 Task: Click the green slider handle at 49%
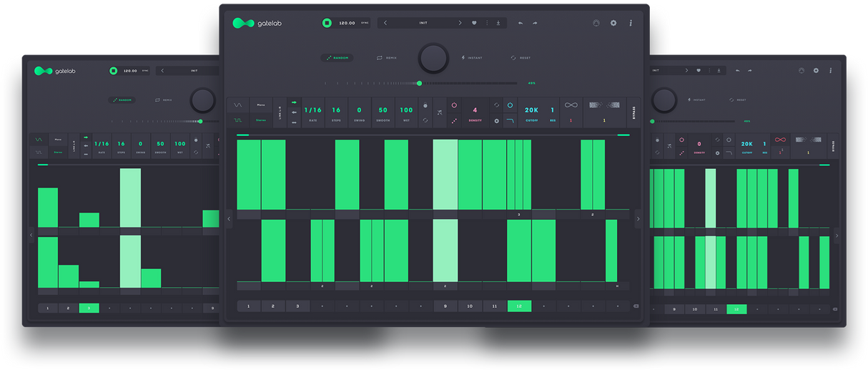coord(419,83)
